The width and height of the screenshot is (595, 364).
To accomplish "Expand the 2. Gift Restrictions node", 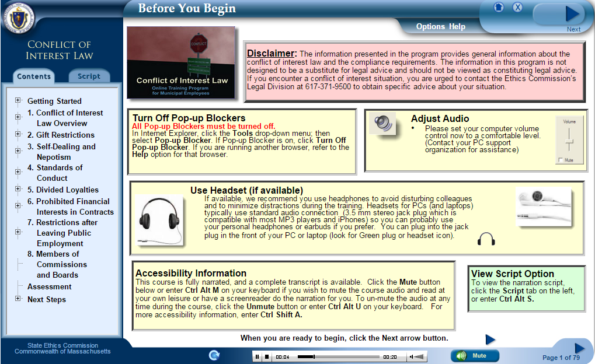I will click(18, 134).
